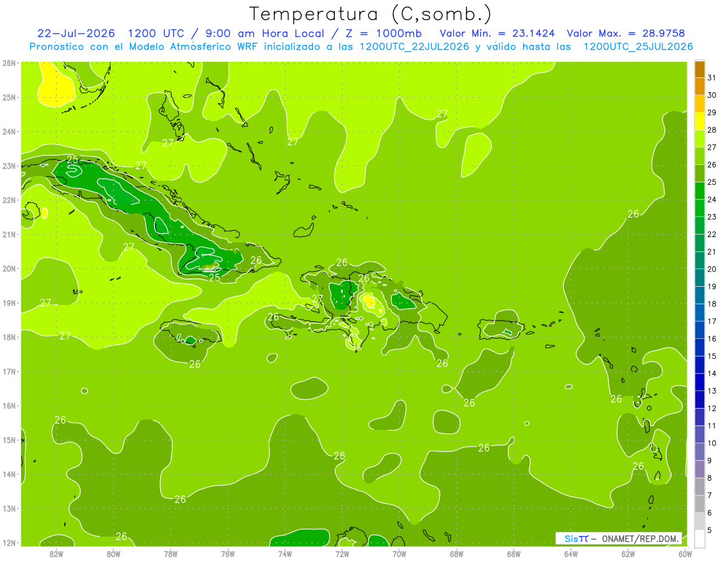
Task: Click the latitude label 22N
Action: (9, 200)
